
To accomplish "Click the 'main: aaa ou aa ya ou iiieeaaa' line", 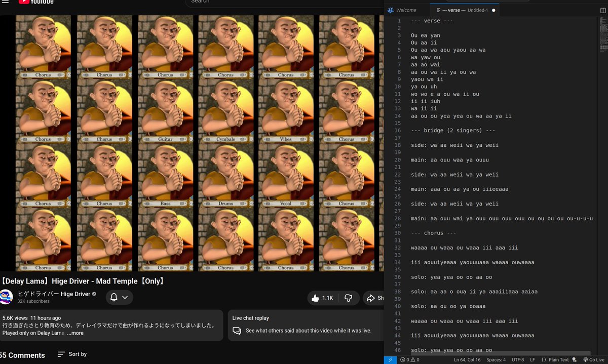I will (x=460, y=189).
